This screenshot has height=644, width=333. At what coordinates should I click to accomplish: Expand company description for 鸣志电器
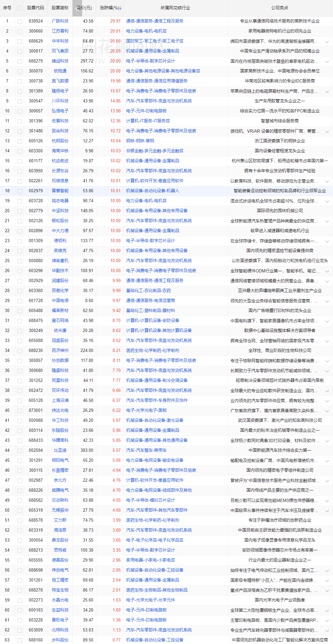pos(327,201)
